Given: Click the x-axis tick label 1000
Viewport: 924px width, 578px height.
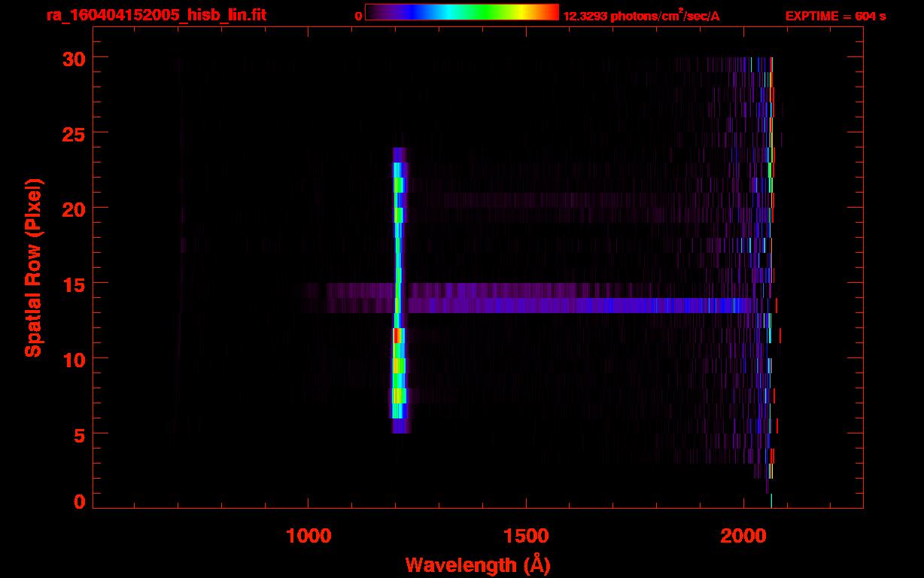Looking at the screenshot, I should pos(309,535).
